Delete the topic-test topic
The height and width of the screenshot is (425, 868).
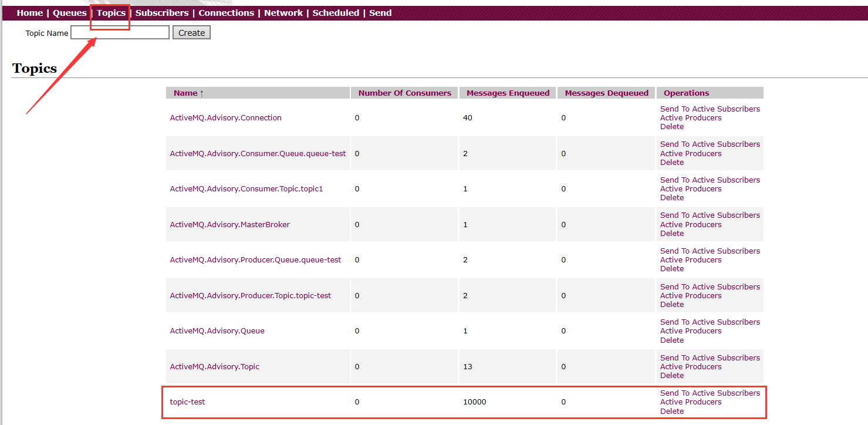(672, 411)
